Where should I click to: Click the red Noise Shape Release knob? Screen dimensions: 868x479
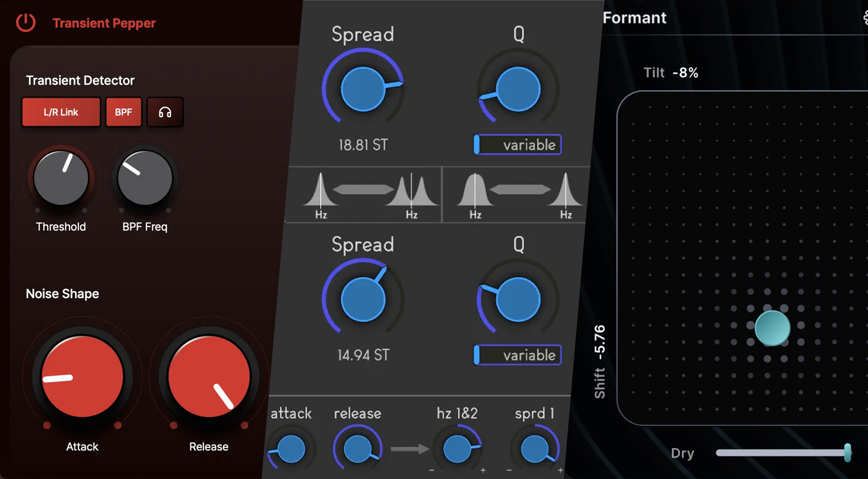pos(209,376)
